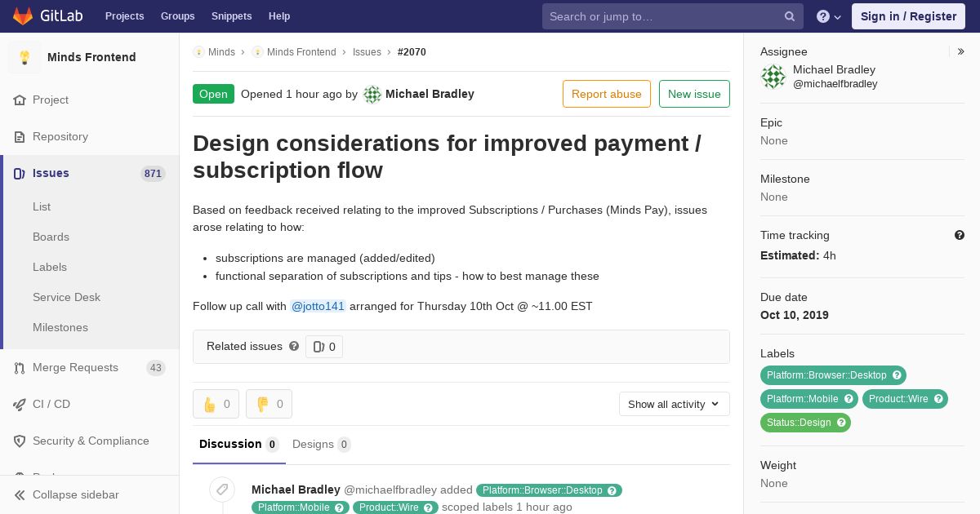Click the Time tracking help icon

[960, 235]
